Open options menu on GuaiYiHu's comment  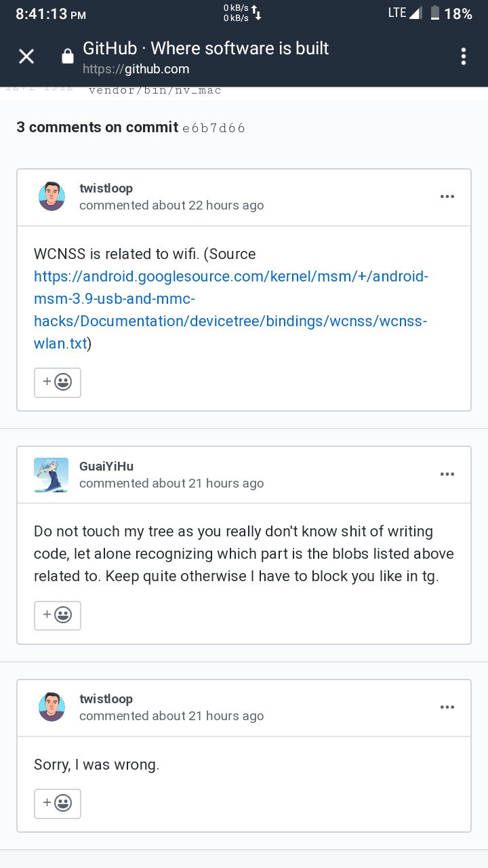tap(447, 474)
